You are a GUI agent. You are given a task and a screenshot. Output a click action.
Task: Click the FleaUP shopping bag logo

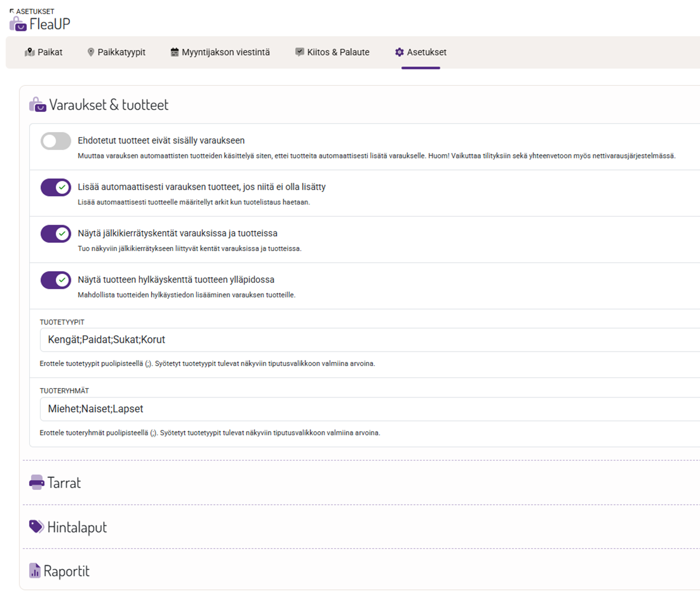click(18, 23)
